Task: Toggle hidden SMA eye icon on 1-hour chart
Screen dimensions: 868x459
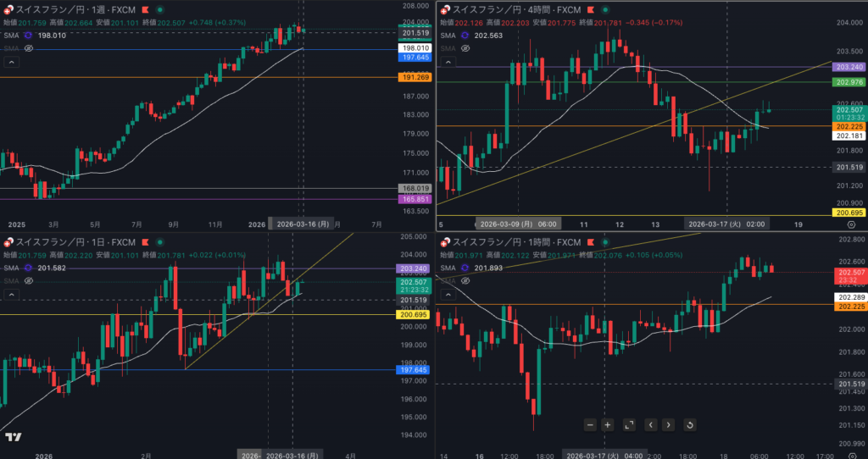Action: [466, 280]
